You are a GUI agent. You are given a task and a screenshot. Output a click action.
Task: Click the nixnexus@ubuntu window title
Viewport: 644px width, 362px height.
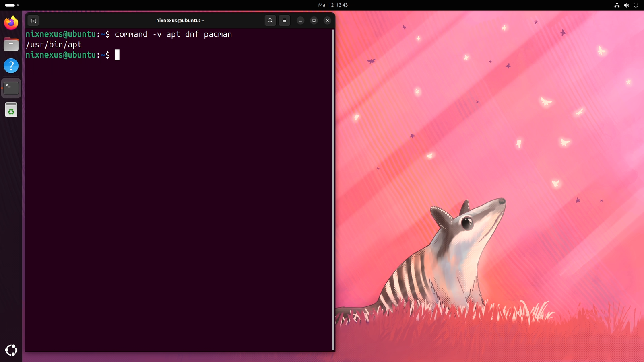[180, 21]
